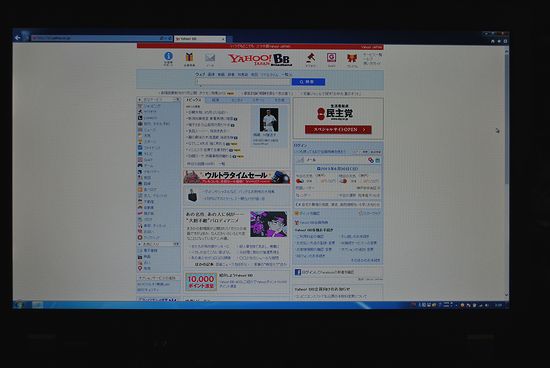Select the 地図 search category above search box

tap(254, 74)
